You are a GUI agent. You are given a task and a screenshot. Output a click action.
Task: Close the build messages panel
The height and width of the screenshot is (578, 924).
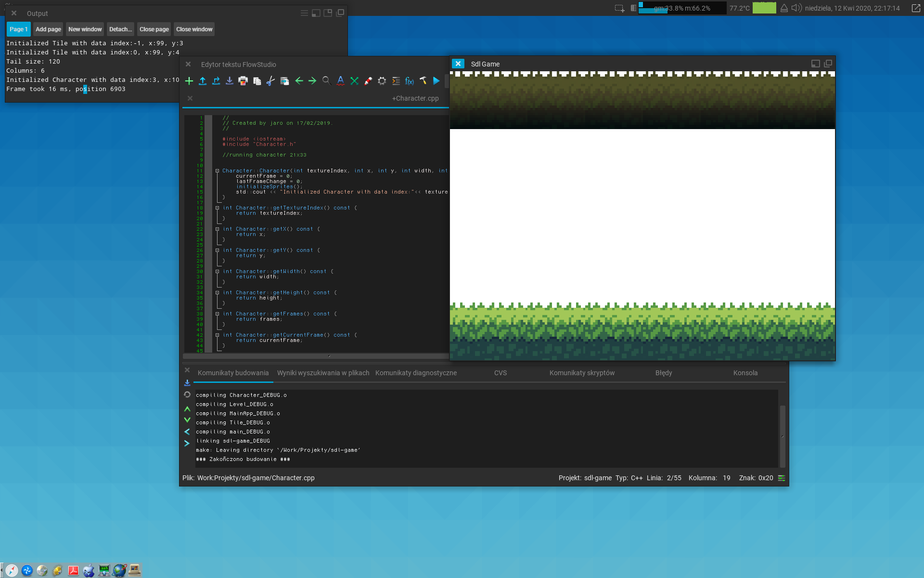pyautogui.click(x=187, y=370)
